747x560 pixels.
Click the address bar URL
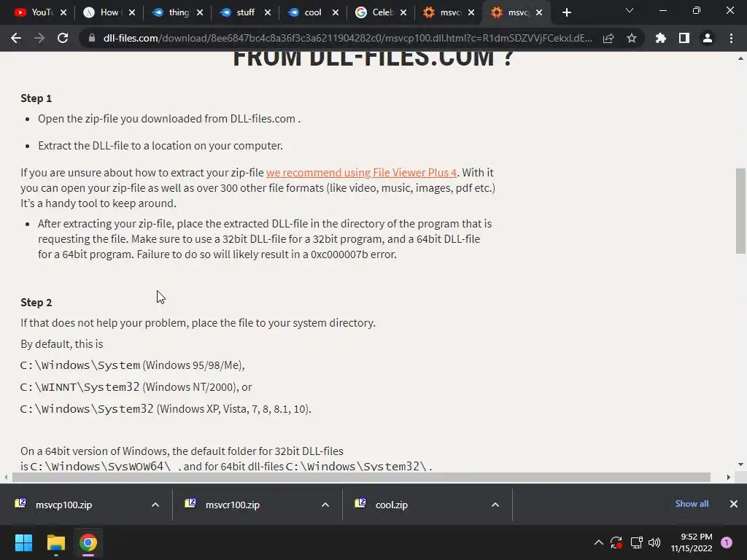coord(348,38)
